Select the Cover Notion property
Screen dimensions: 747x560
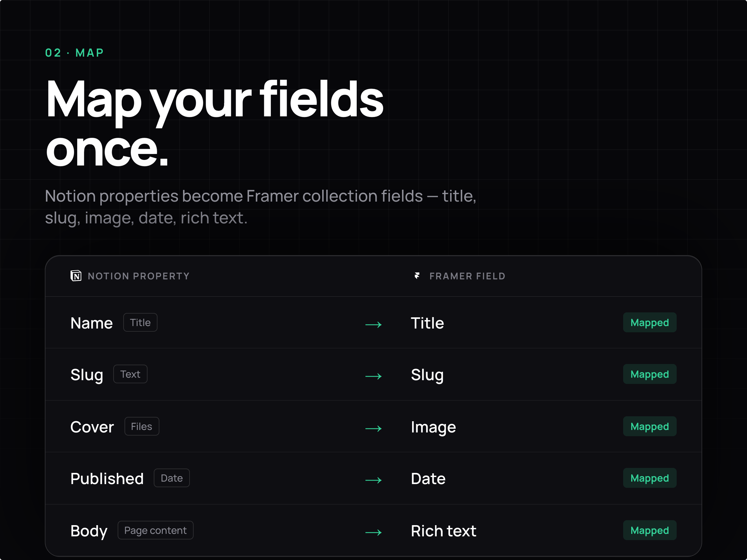[92, 427]
